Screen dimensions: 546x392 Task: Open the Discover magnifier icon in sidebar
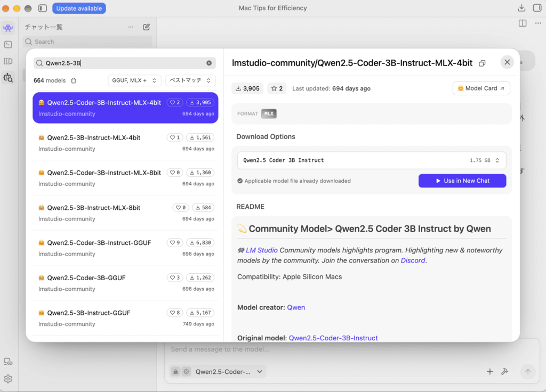point(8,78)
